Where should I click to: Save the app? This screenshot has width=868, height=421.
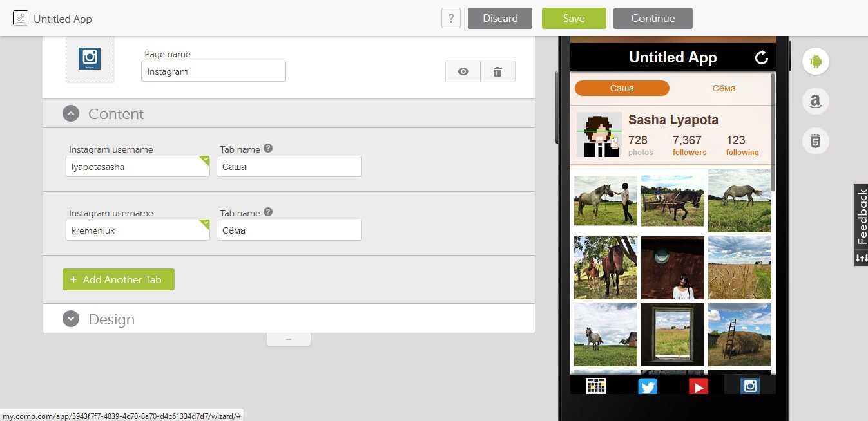point(574,18)
